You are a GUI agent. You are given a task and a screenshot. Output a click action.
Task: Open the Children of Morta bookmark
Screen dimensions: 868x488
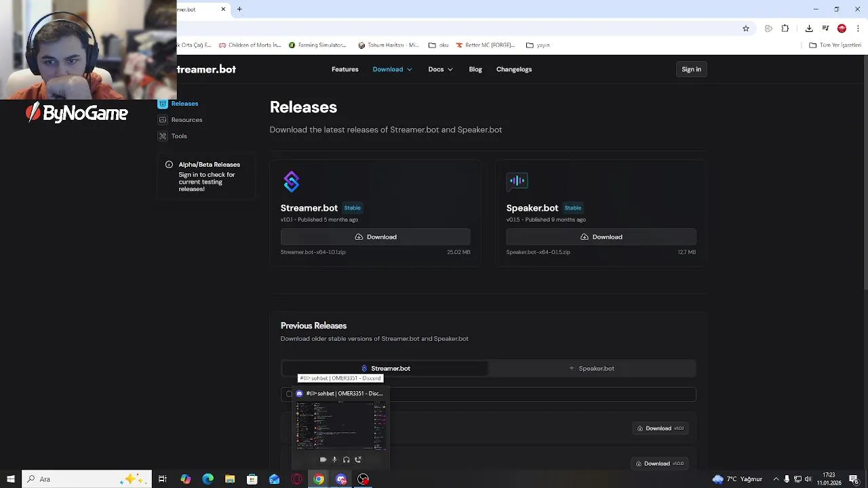tap(250, 45)
